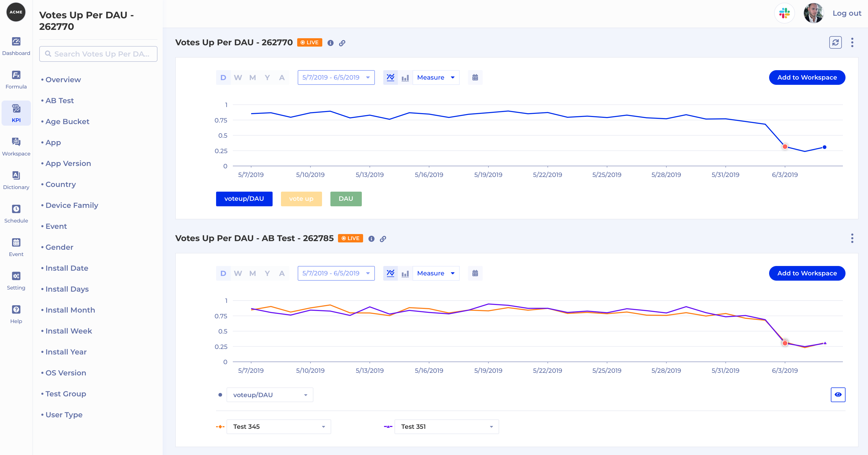The width and height of the screenshot is (868, 455).
Task: Click the green DAU legend swatch
Action: tap(346, 199)
